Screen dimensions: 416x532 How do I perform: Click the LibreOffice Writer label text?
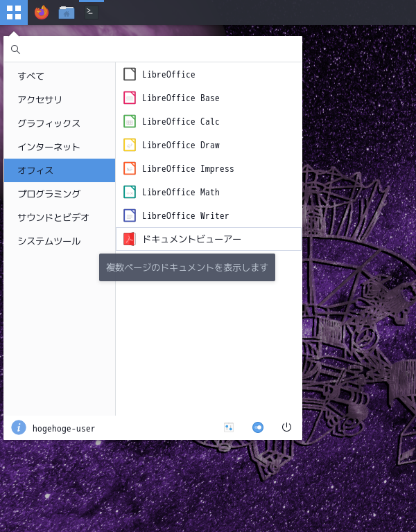tap(185, 216)
